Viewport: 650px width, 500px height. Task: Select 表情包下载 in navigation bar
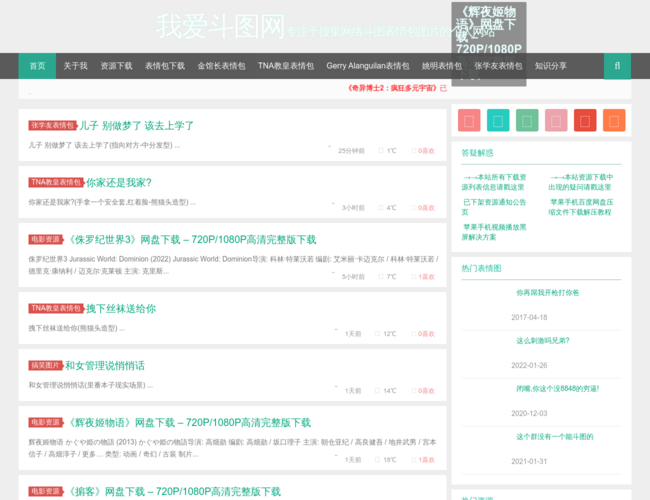coord(164,66)
